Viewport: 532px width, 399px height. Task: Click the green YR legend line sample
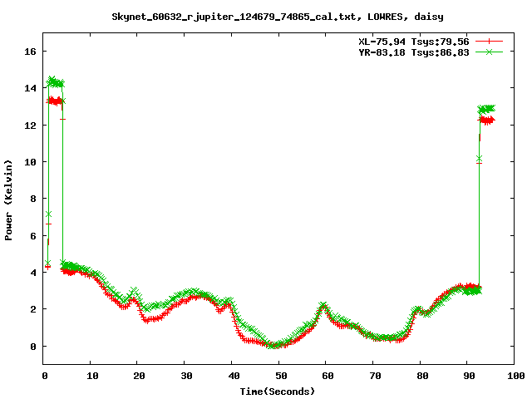[489, 52]
